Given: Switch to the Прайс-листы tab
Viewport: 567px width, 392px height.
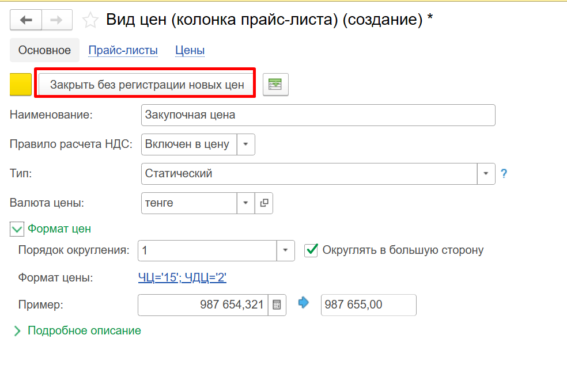Looking at the screenshot, I should click(123, 51).
